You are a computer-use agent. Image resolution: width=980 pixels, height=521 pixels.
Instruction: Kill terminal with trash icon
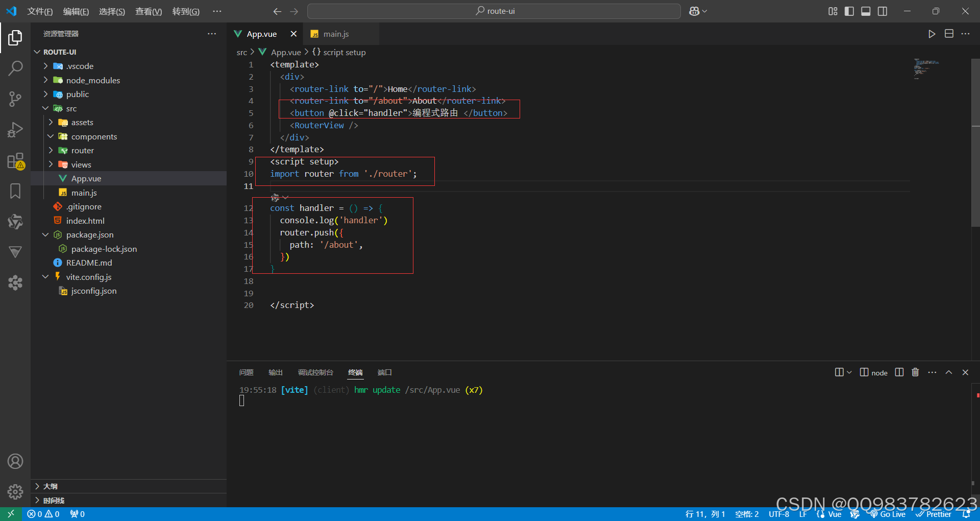915,372
